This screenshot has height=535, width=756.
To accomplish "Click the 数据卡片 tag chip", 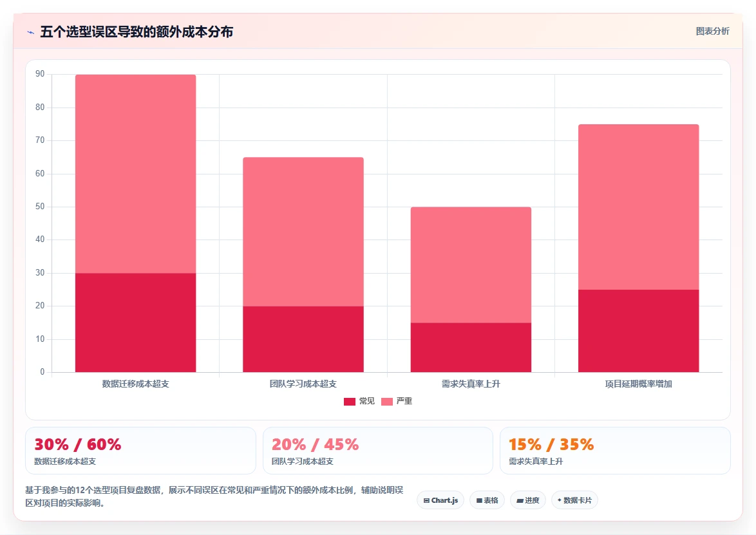I will pyautogui.click(x=574, y=500).
